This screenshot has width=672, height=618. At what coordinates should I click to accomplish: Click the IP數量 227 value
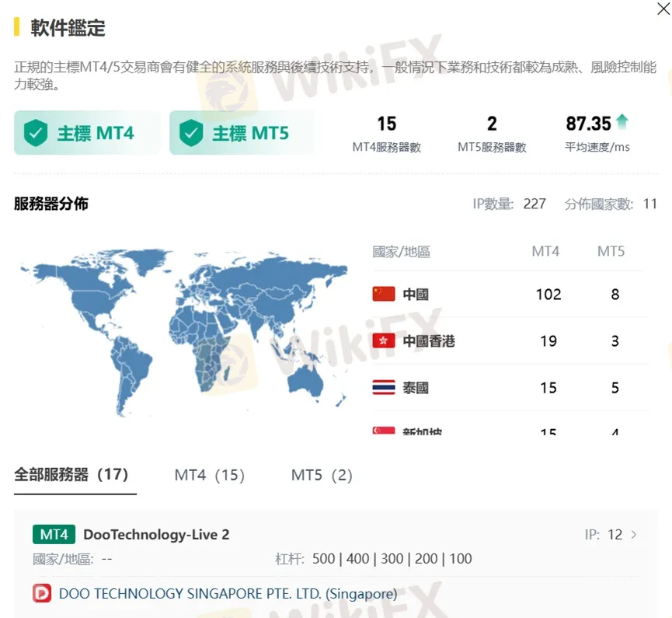point(534,204)
